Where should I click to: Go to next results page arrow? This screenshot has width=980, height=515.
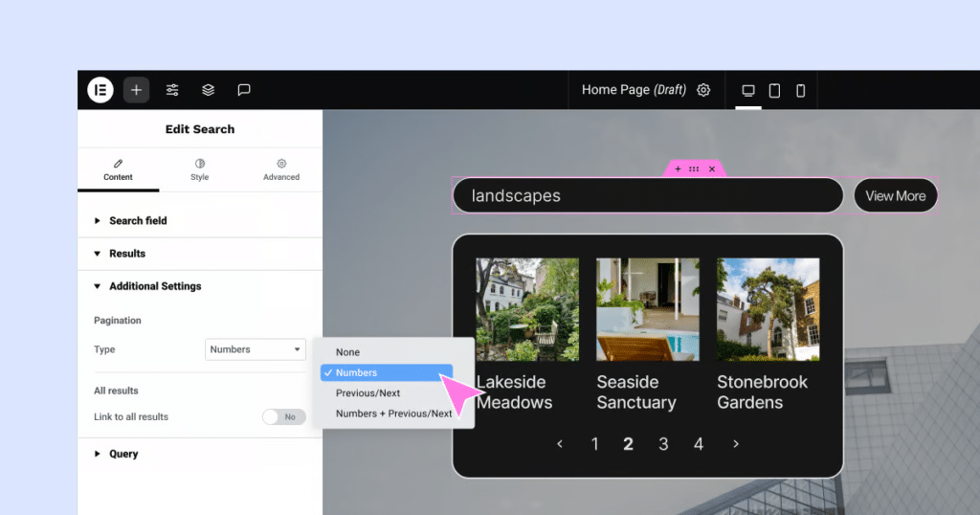[736, 444]
